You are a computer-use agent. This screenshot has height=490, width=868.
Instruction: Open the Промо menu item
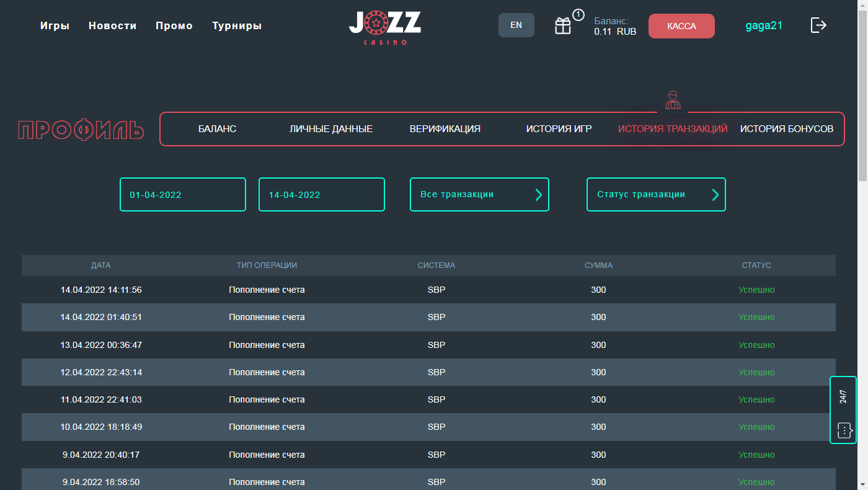(174, 26)
